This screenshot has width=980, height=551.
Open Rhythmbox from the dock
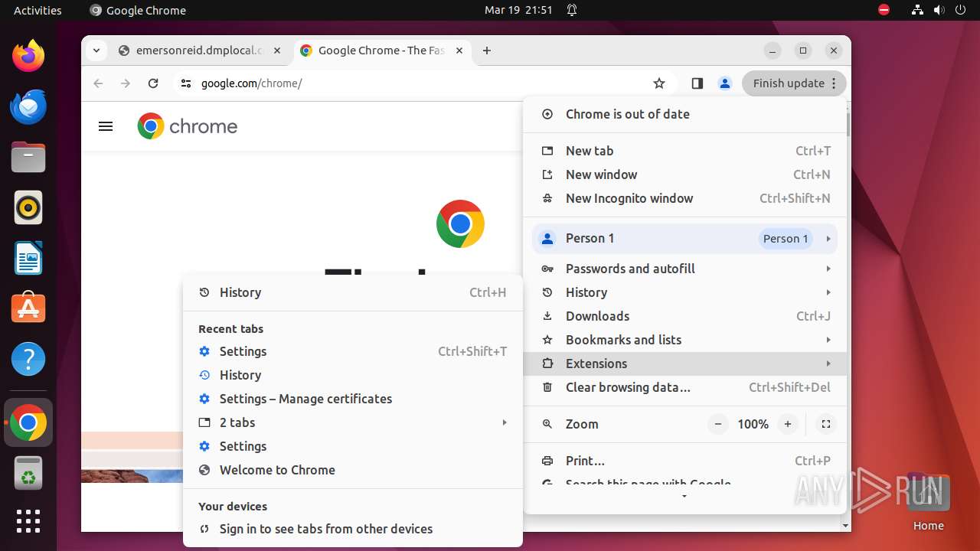(28, 207)
